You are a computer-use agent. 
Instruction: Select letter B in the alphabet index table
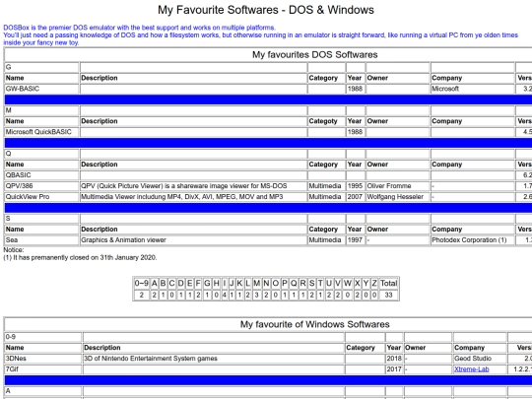[x=163, y=284]
